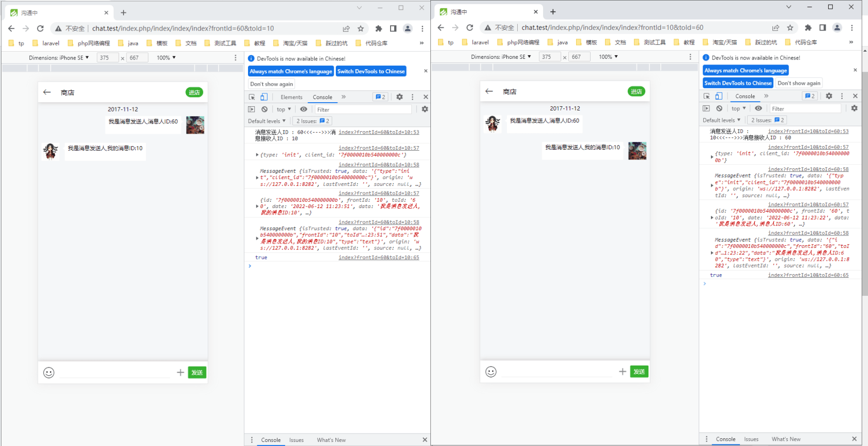Toggle device toolbar icon in right DevTools
Viewport: 868px width, 446px height.
(719, 96)
